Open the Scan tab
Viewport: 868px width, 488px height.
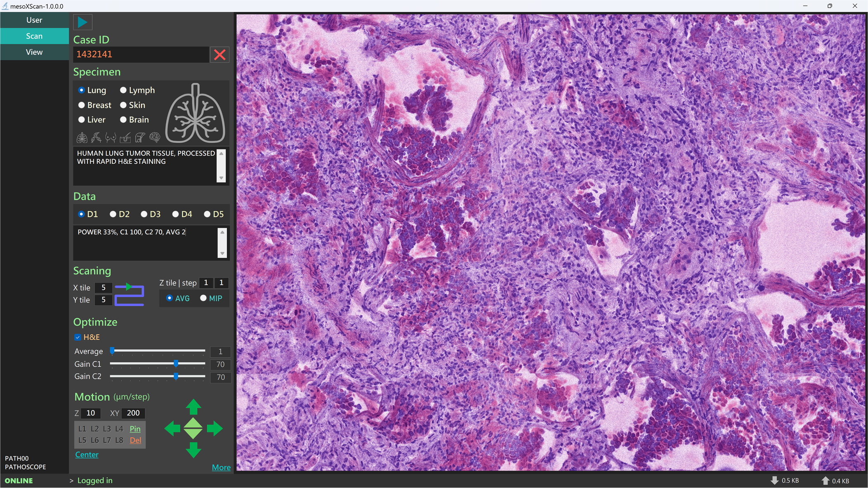[x=34, y=36]
